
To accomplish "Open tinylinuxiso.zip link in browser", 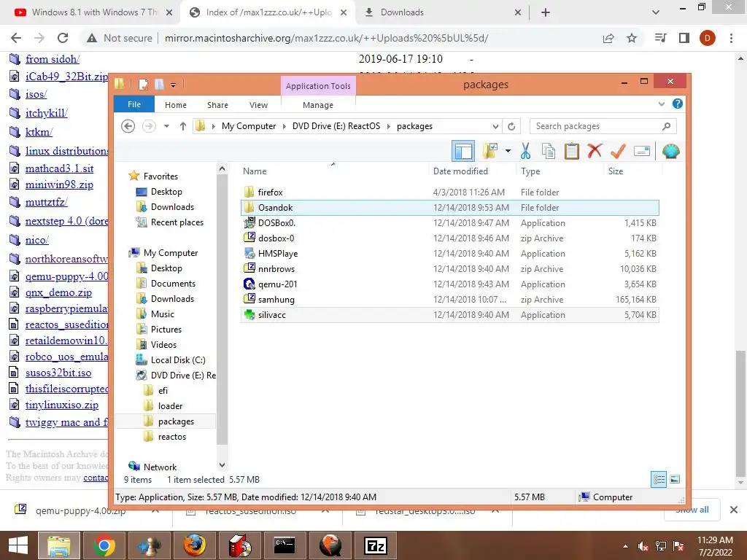I will coord(62,405).
